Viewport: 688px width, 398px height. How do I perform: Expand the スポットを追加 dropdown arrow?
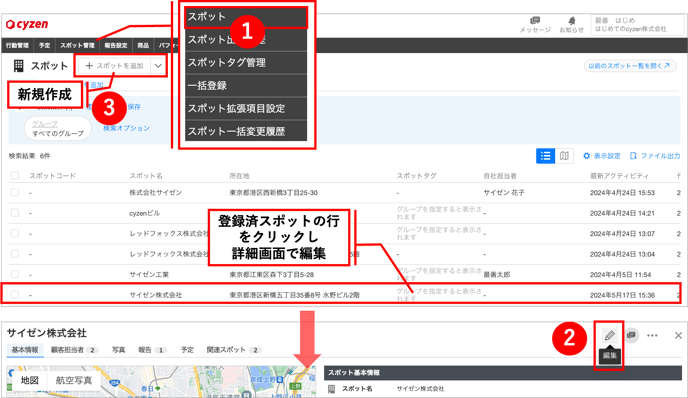click(x=158, y=66)
